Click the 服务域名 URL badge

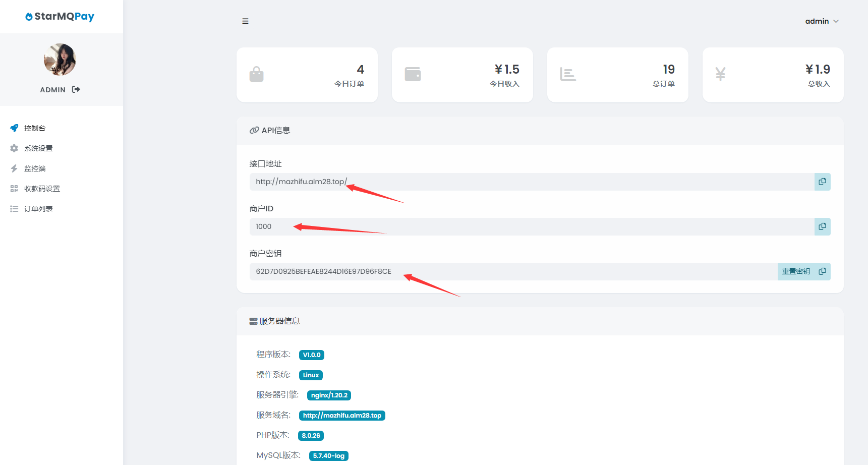pyautogui.click(x=342, y=416)
